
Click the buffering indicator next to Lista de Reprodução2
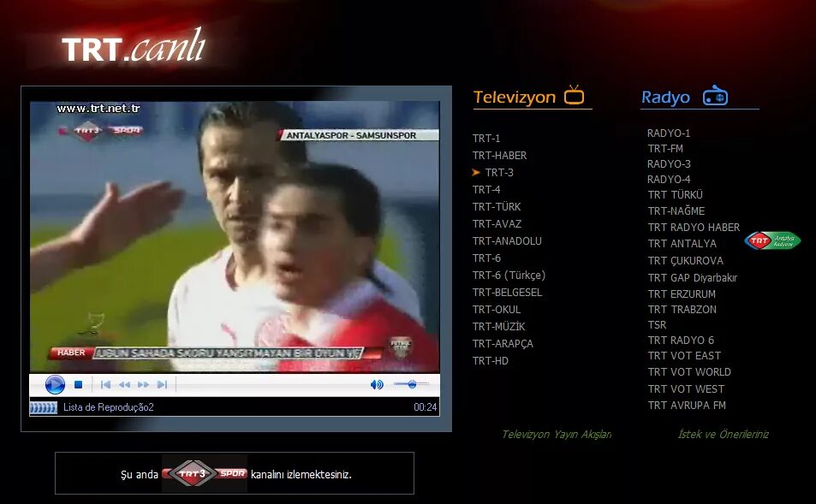coord(43,407)
